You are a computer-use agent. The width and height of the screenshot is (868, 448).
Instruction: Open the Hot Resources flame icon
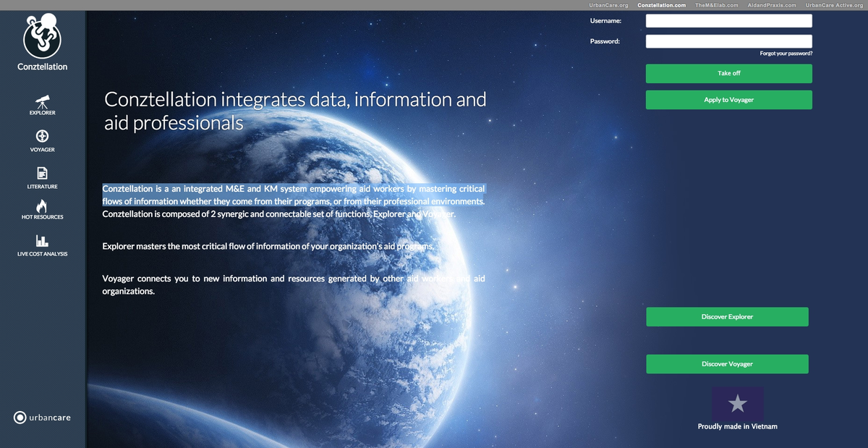(x=42, y=206)
